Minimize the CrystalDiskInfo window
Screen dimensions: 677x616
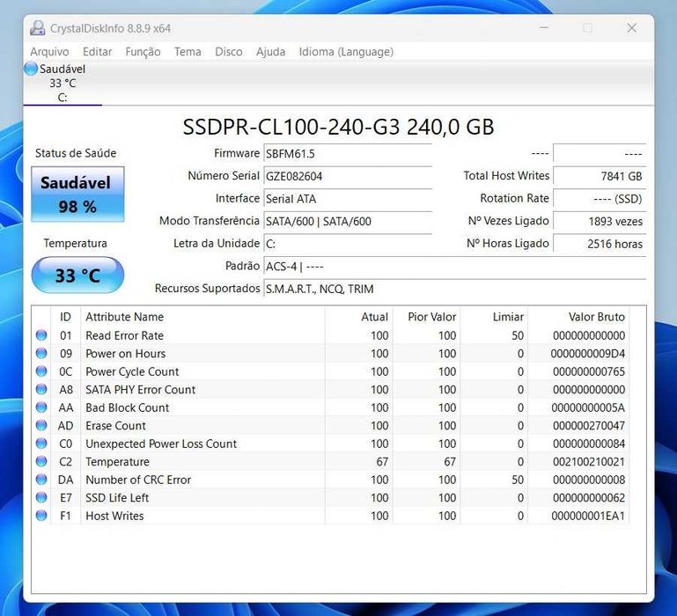544,28
